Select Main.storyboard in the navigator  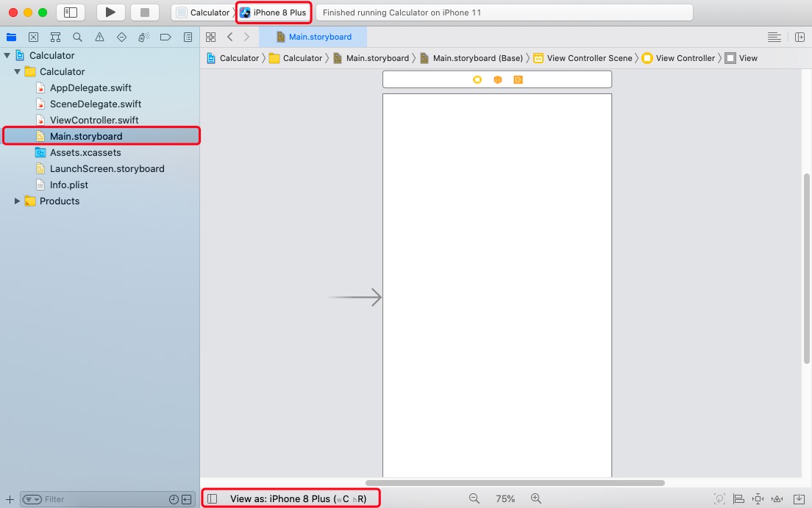click(x=101, y=136)
